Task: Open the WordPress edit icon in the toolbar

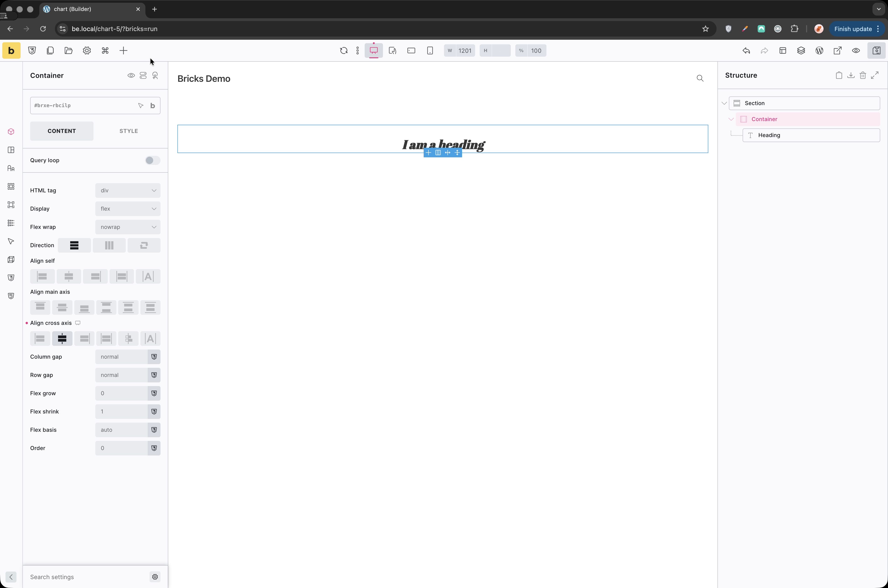Action: click(819, 51)
